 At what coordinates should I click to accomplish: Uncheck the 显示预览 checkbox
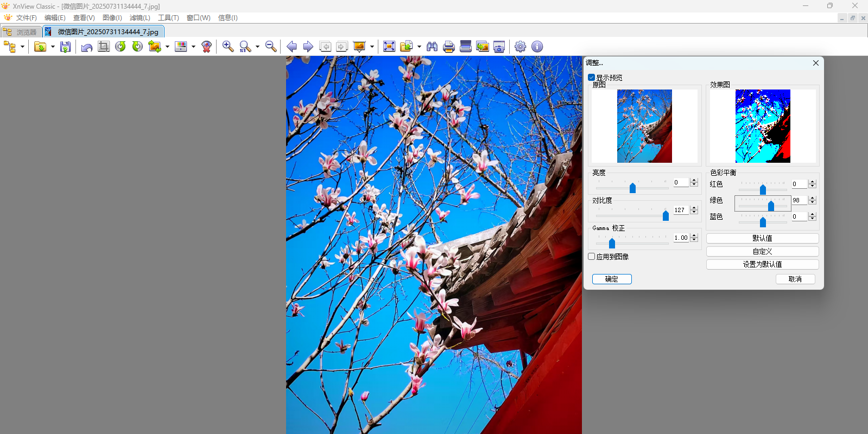[x=592, y=78]
